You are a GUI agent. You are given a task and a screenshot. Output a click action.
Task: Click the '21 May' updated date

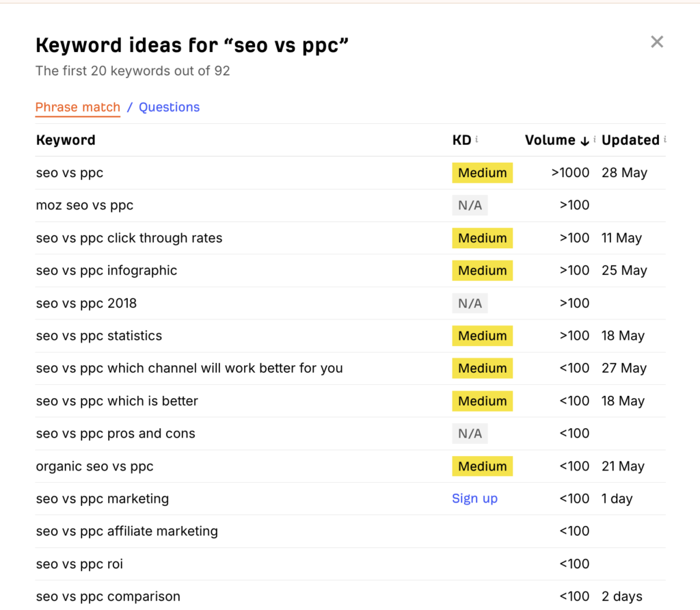pos(623,466)
